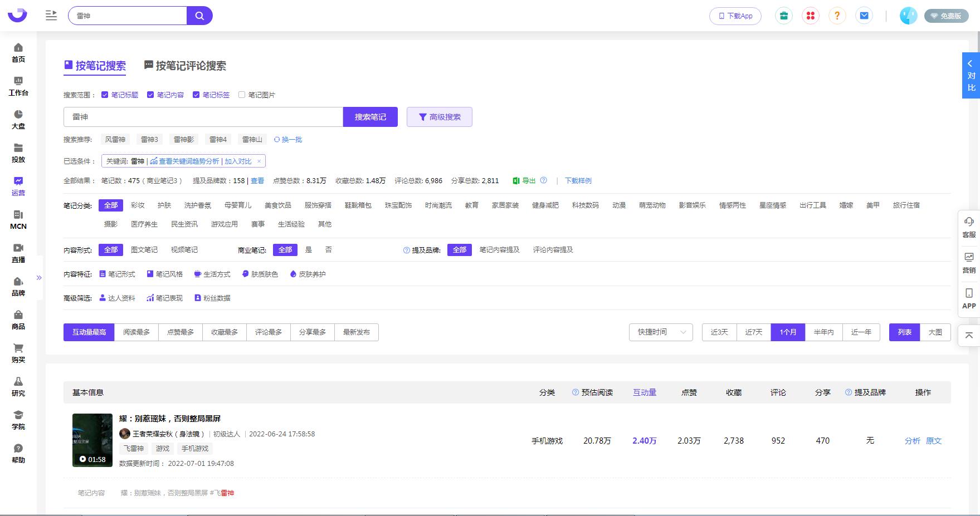Viewport: 980px width, 516px height.
Task: Click the help icon beside 导出
Action: [x=543, y=180]
